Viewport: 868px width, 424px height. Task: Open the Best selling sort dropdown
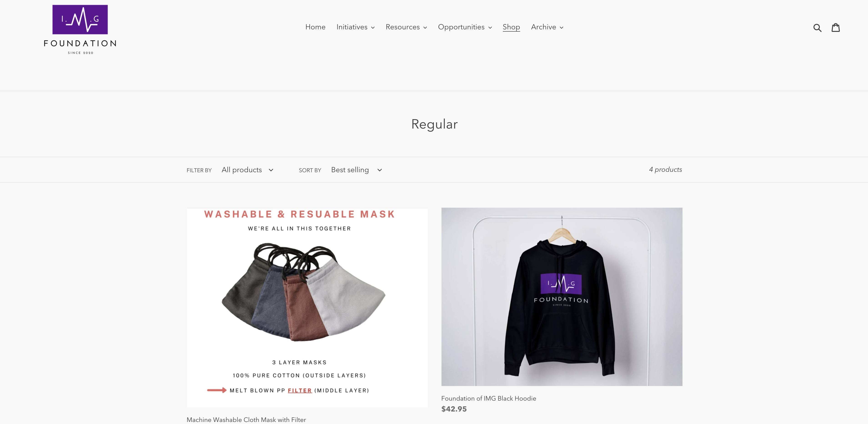tap(356, 170)
